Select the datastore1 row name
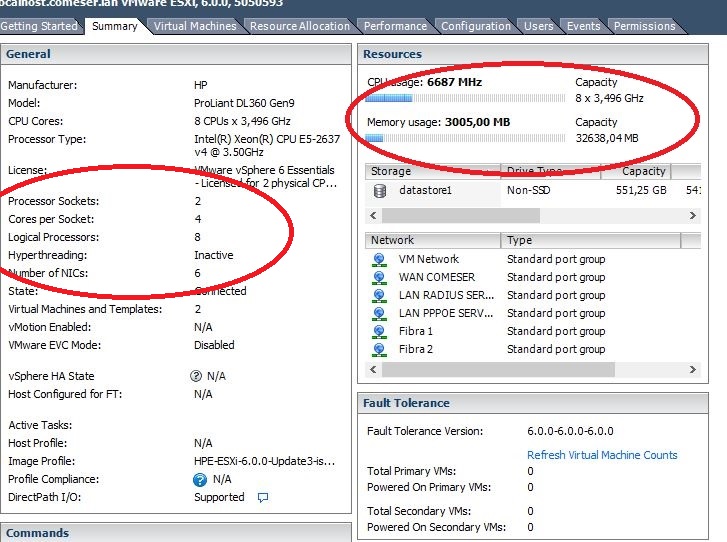Viewport: 727px width, 542px height. [425, 191]
